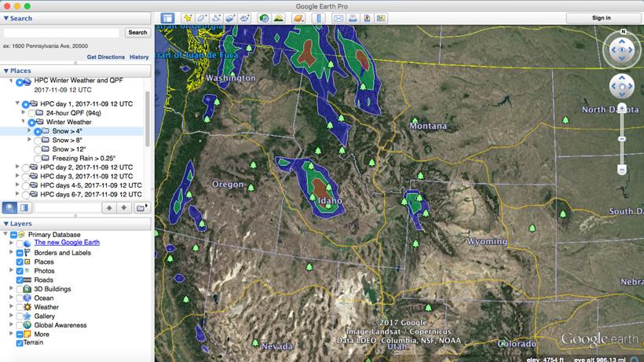Expand the Weather layer tree item
This screenshot has width=644, height=362.
[x=12, y=307]
